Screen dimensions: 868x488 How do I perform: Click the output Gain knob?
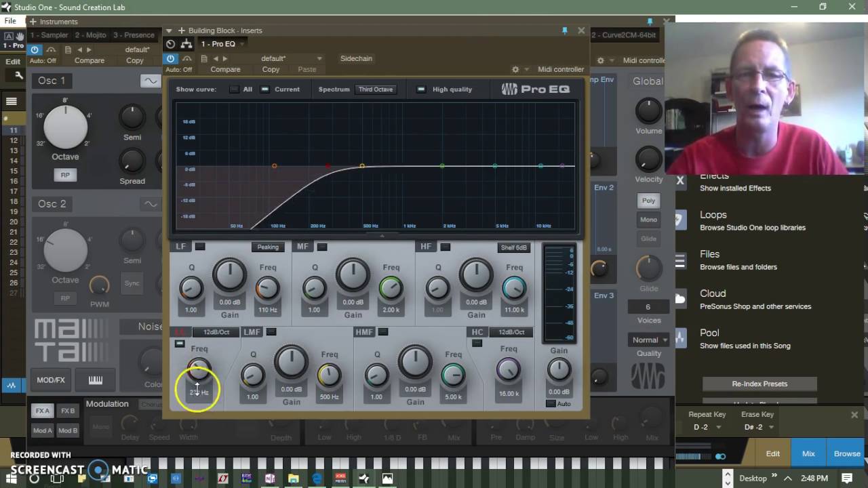pos(559,369)
